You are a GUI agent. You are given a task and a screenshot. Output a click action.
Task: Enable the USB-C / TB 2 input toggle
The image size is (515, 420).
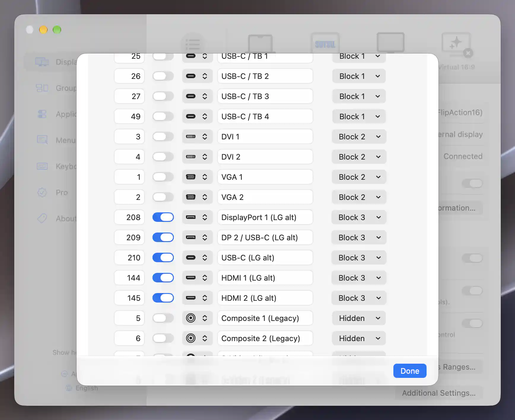click(x=163, y=76)
